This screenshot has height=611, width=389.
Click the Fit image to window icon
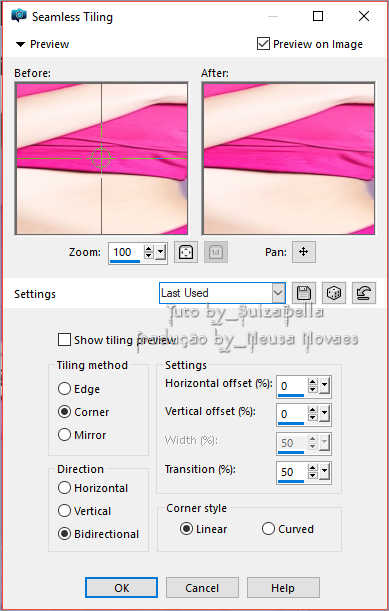pyautogui.click(x=186, y=252)
